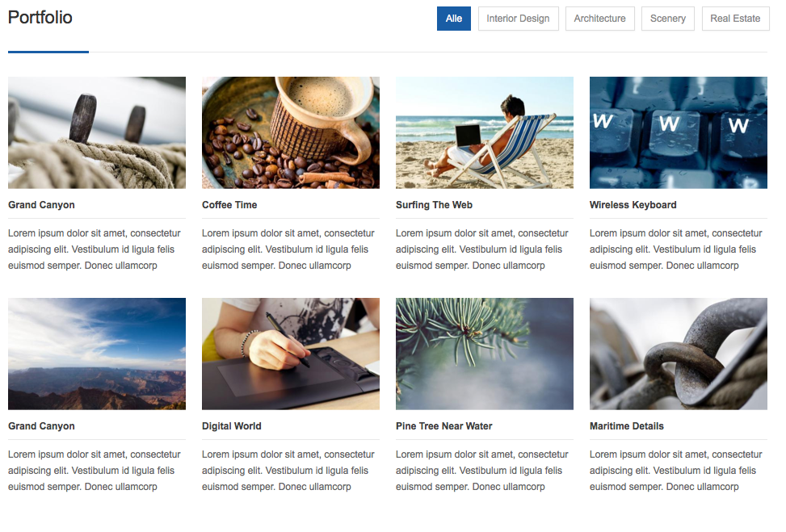Viewport: 786px width, 532px height.
Task: Click the coffee cup and beans image
Action: tap(291, 132)
